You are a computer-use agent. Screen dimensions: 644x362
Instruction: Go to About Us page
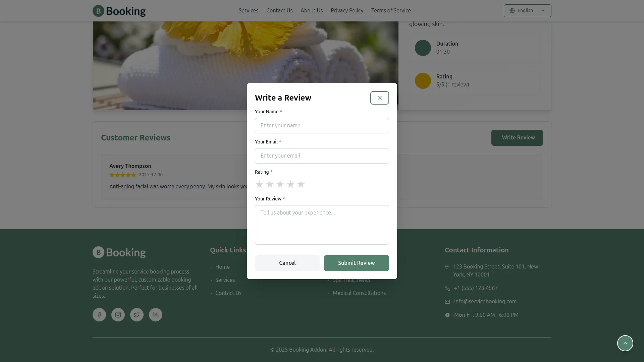tap(311, 11)
